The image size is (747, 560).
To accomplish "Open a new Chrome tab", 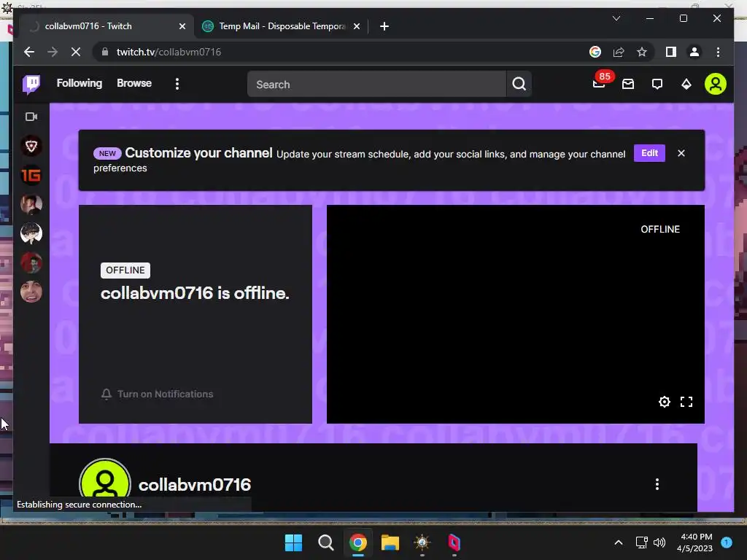I will (x=384, y=26).
